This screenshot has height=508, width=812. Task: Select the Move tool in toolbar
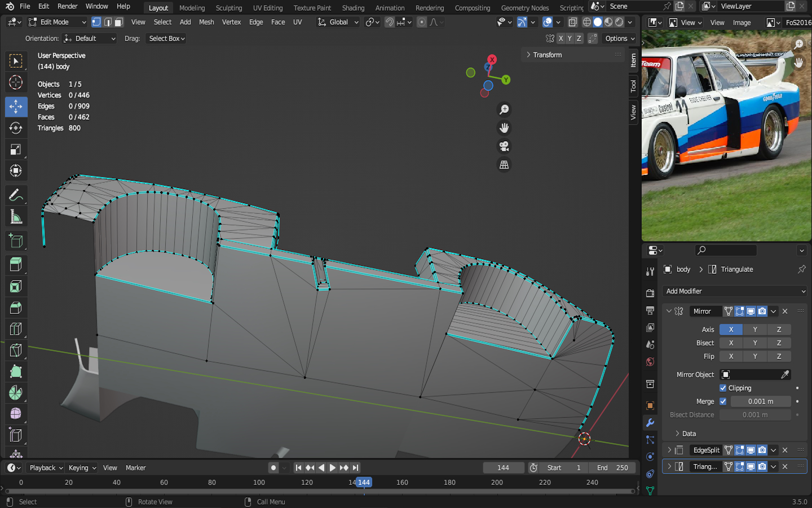click(16, 106)
